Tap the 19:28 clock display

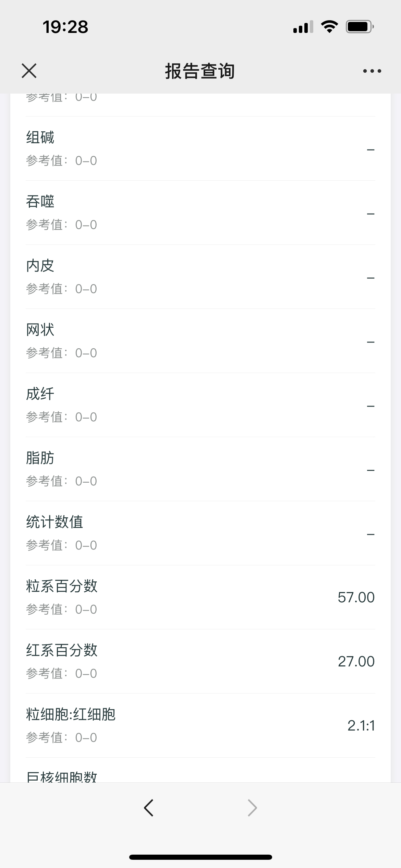point(65,27)
